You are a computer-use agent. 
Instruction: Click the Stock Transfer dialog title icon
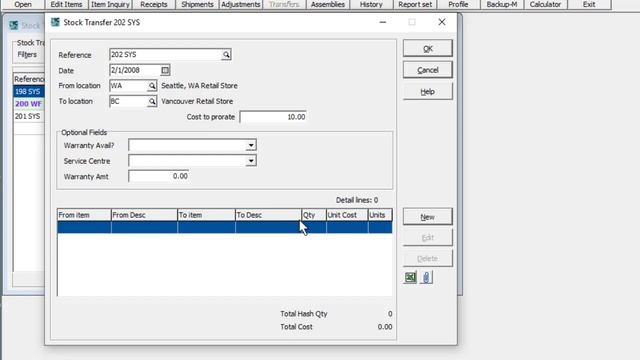coord(55,22)
